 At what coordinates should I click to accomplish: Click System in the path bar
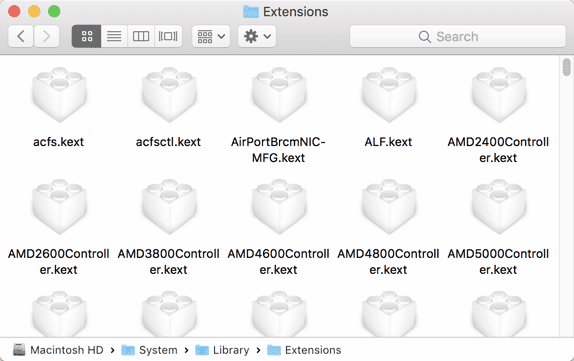[149, 350]
